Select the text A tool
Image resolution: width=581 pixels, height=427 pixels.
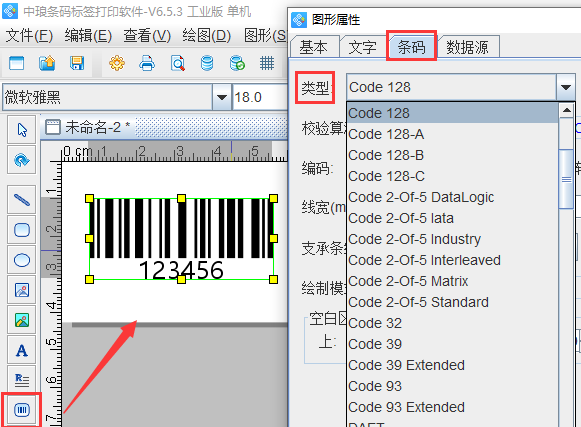[x=22, y=350]
